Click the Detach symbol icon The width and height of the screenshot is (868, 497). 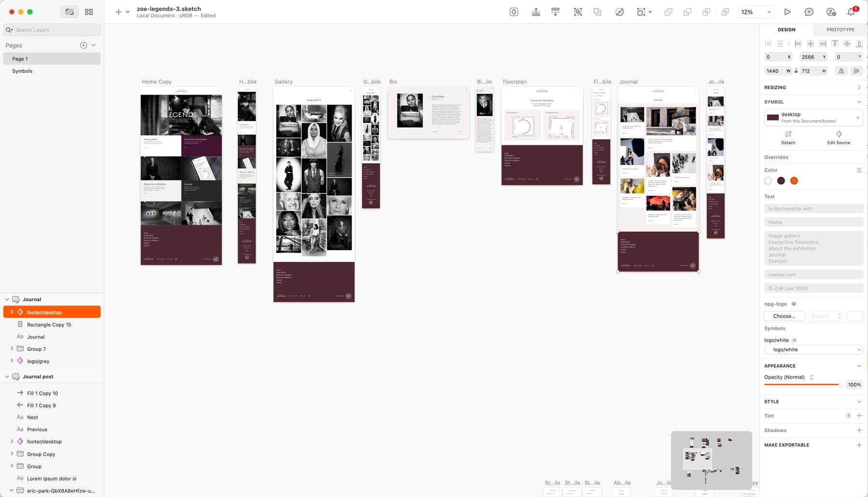[x=788, y=138]
